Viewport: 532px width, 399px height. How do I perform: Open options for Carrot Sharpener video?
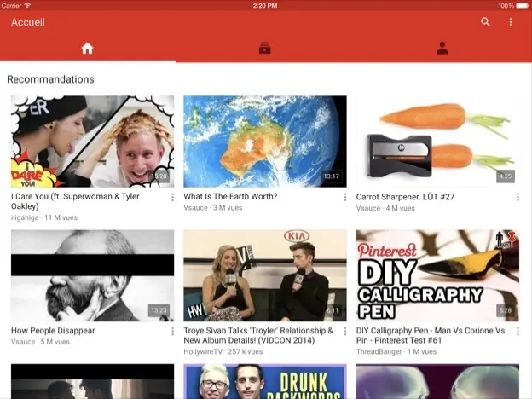(518, 197)
